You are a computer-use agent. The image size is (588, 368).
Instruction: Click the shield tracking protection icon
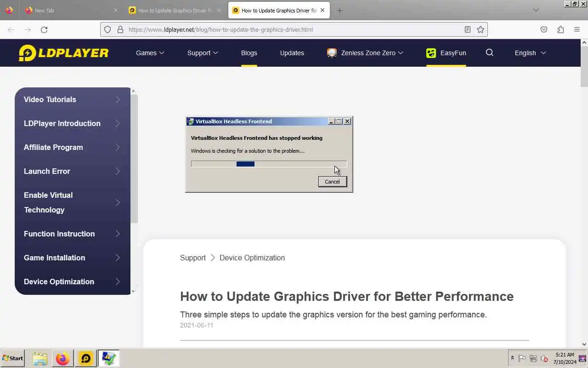(x=107, y=29)
